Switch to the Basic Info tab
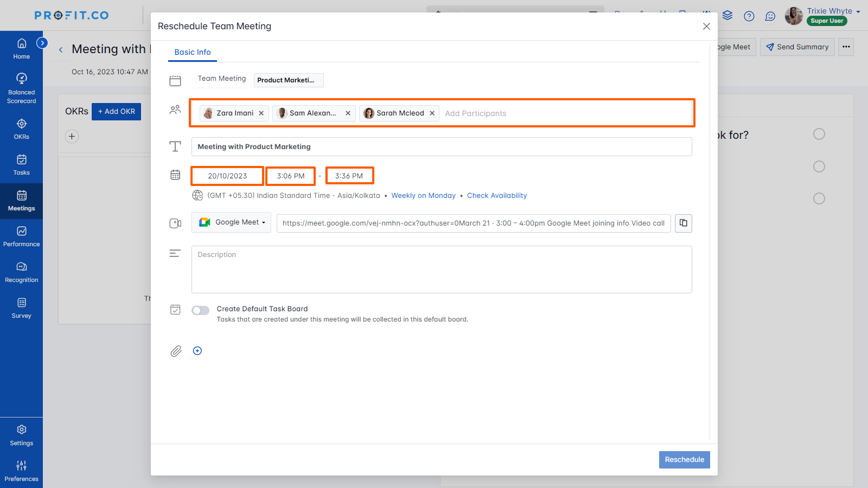This screenshot has width=868, height=488. coord(193,52)
